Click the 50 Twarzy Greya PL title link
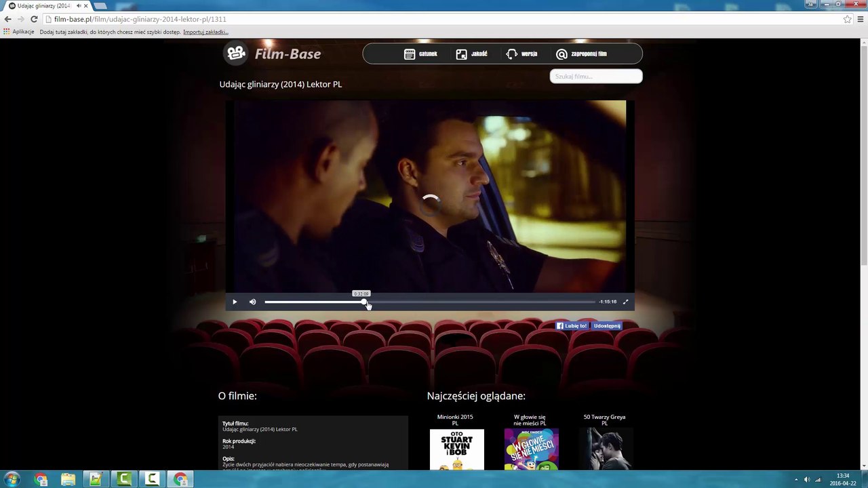The width and height of the screenshot is (868, 488). (604, 420)
